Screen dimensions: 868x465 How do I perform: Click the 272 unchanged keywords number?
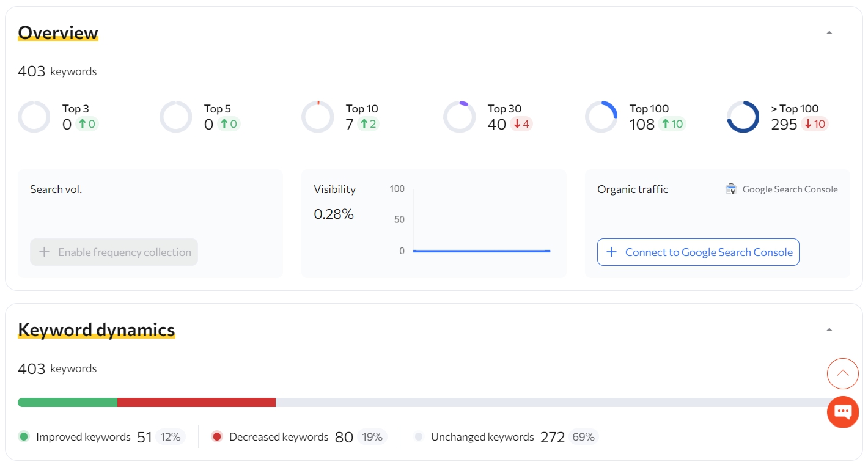click(x=552, y=437)
